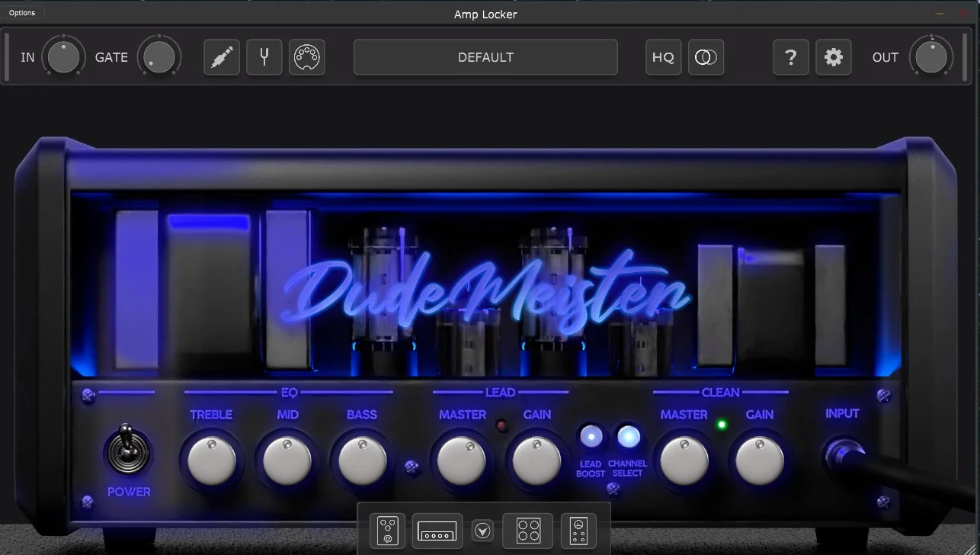Toggle the CHANNEL SELECT button

pos(629,436)
